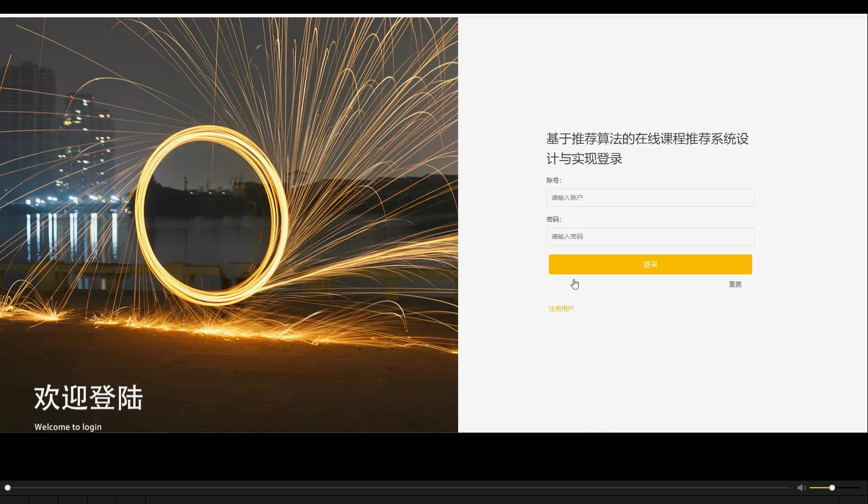Open the 注册用户 register user link
868x504 pixels.
tap(561, 309)
